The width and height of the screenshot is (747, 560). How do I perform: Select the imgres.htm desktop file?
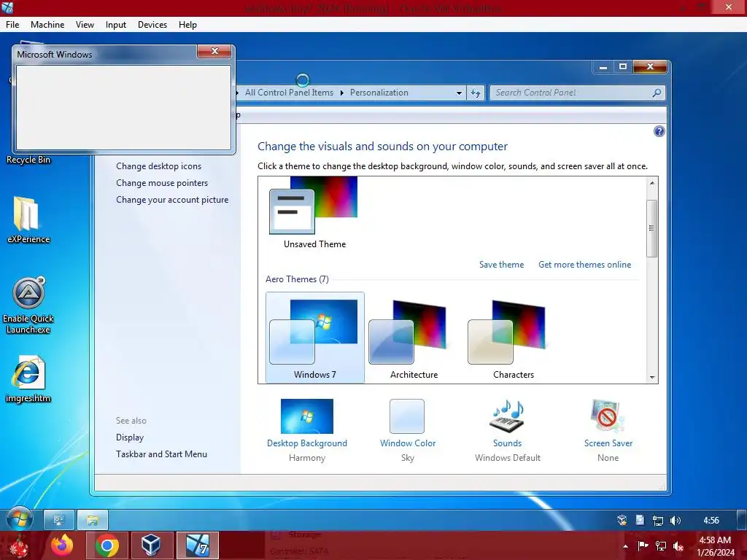tap(28, 379)
